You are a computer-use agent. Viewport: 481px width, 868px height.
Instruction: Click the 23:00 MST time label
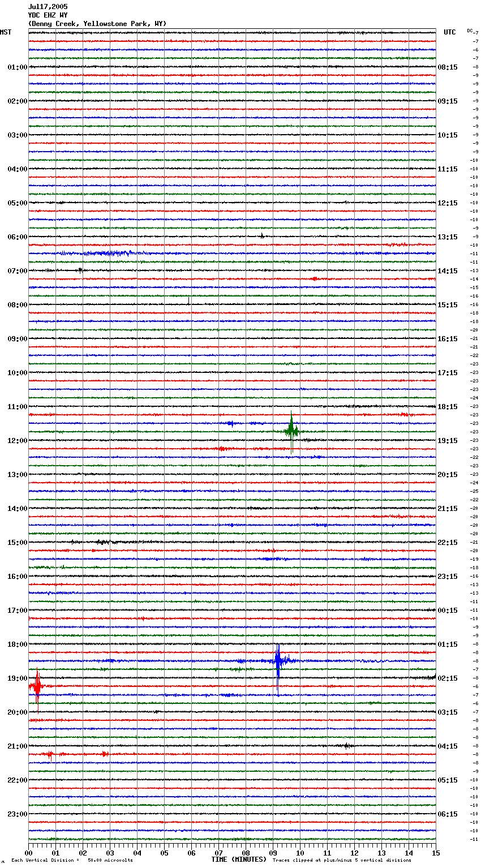18,814
